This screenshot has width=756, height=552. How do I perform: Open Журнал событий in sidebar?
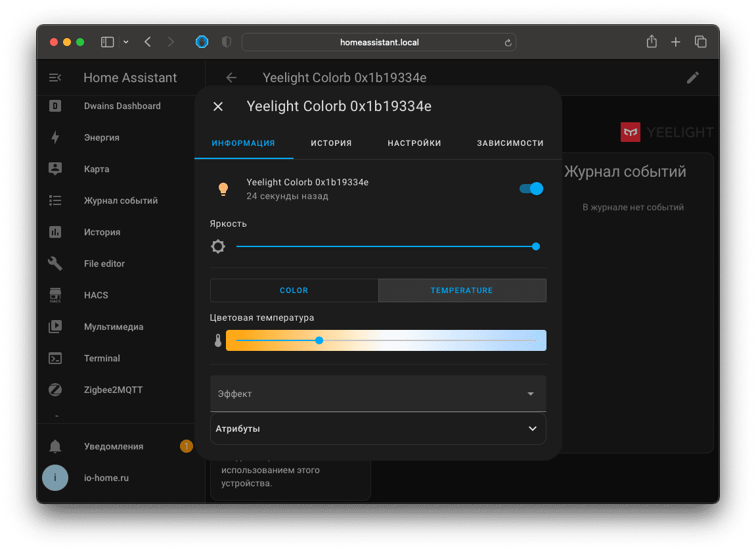pos(121,200)
